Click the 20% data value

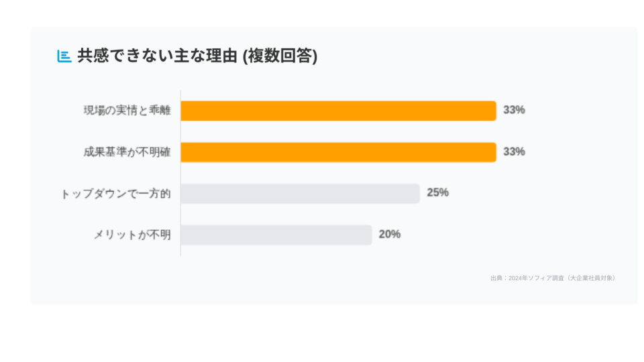[x=390, y=235]
